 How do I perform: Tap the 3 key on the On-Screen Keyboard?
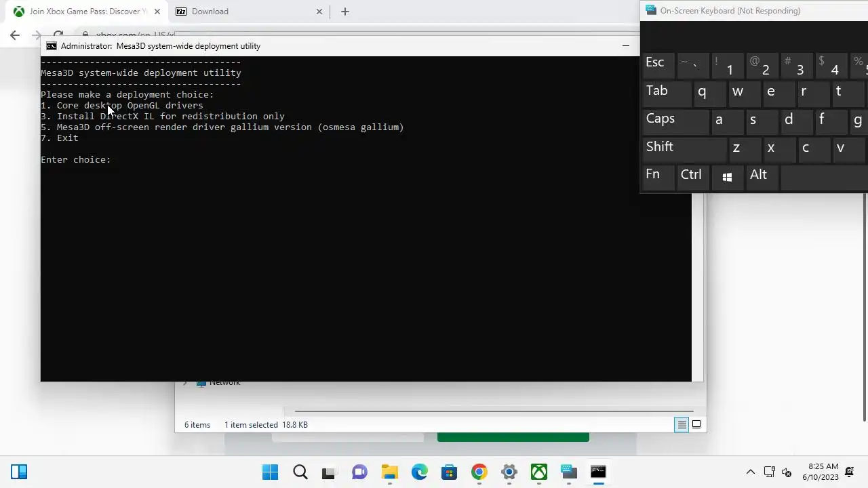tap(796, 66)
